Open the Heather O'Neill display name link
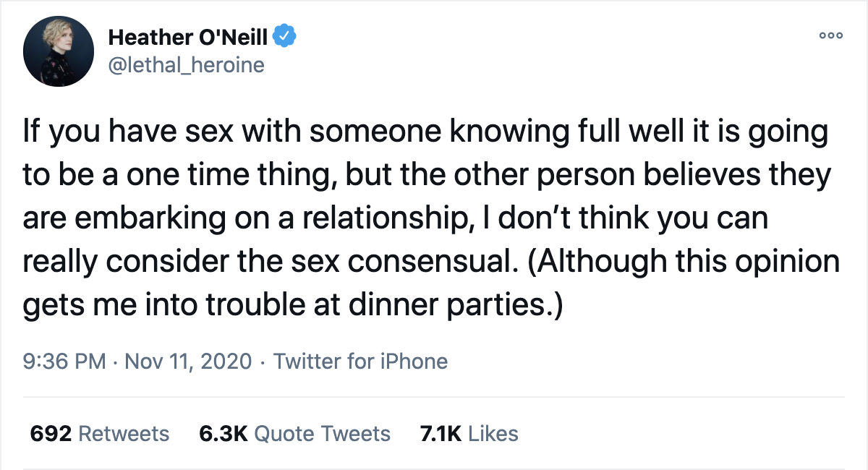This screenshot has height=470, width=868. [x=187, y=37]
